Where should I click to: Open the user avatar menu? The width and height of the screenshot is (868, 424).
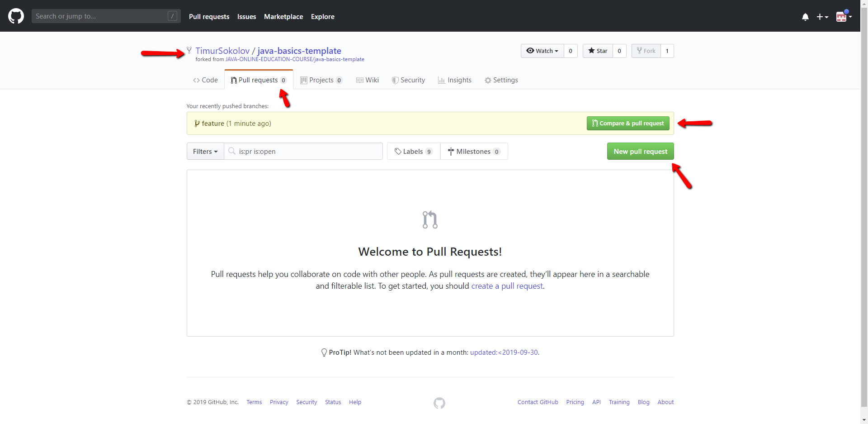[843, 17]
